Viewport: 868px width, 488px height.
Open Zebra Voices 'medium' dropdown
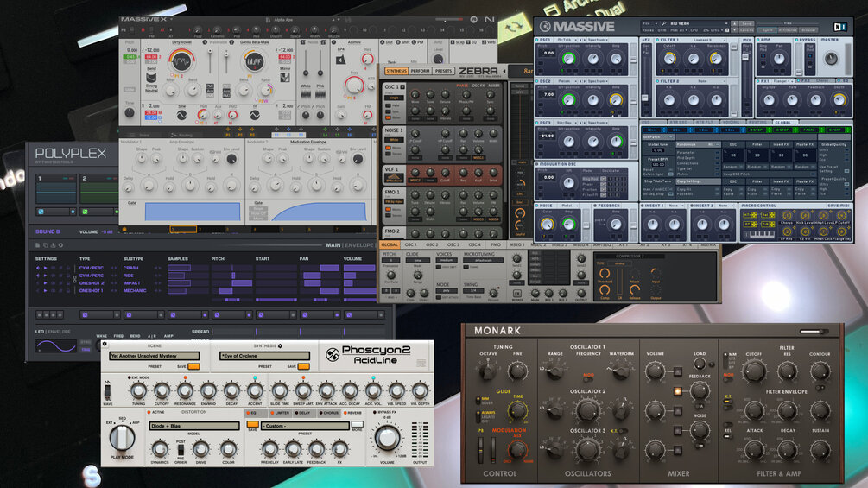[447, 260]
